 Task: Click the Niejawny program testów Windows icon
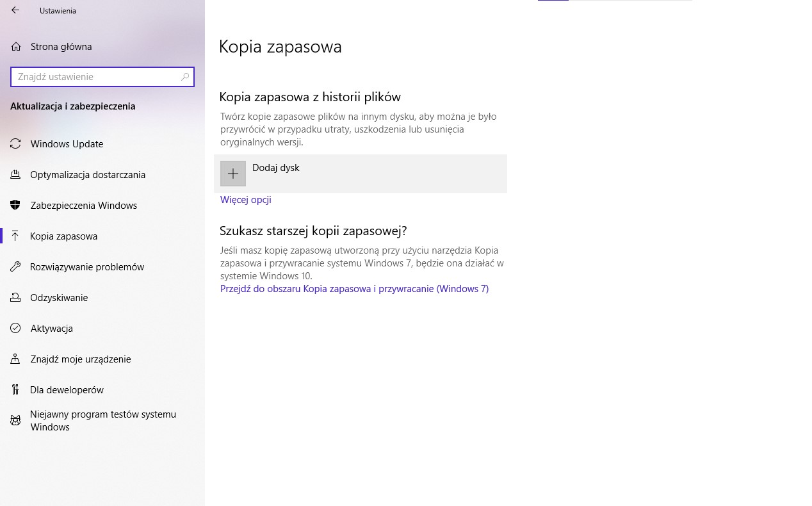[15, 420]
